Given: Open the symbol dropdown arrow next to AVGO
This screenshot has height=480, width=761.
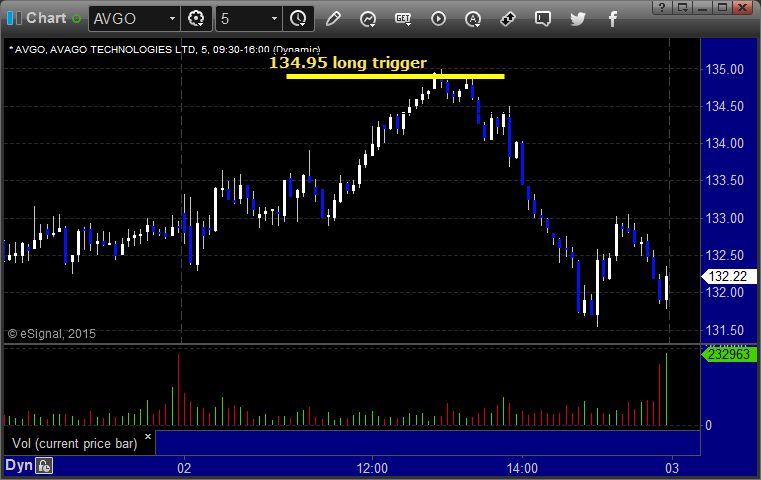Looking at the screenshot, I should (172, 19).
